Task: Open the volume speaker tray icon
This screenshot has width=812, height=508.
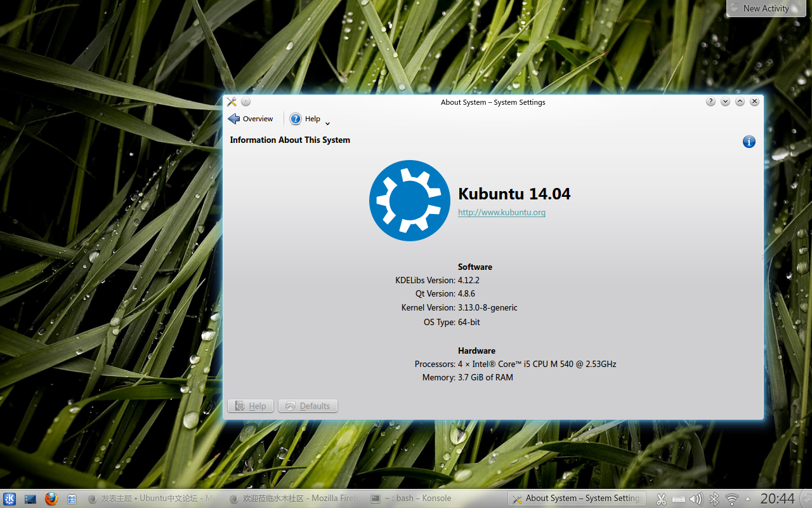Action: click(696, 499)
